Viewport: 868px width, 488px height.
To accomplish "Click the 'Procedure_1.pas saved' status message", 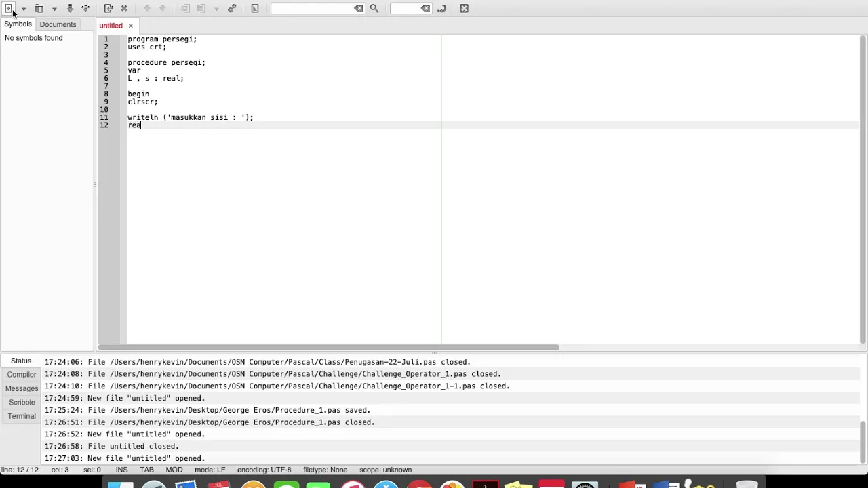I will tap(208, 410).
